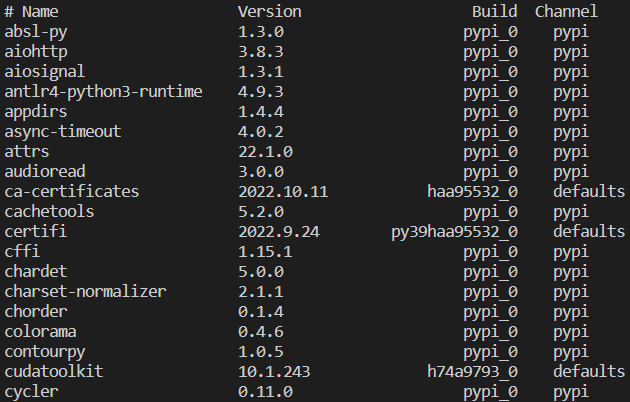This screenshot has height=402, width=630.
Task: Click the h74a9793_0 build string
Action: tap(472, 371)
